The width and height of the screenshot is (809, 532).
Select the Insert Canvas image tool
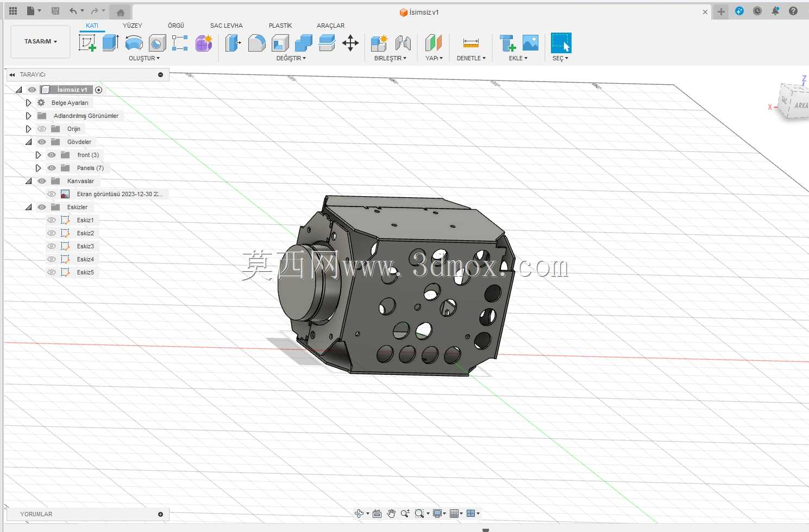pyautogui.click(x=530, y=43)
